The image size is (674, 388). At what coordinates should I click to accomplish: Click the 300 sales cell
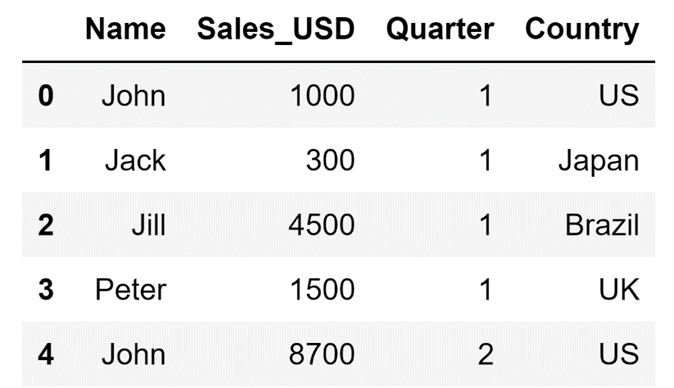(x=330, y=160)
